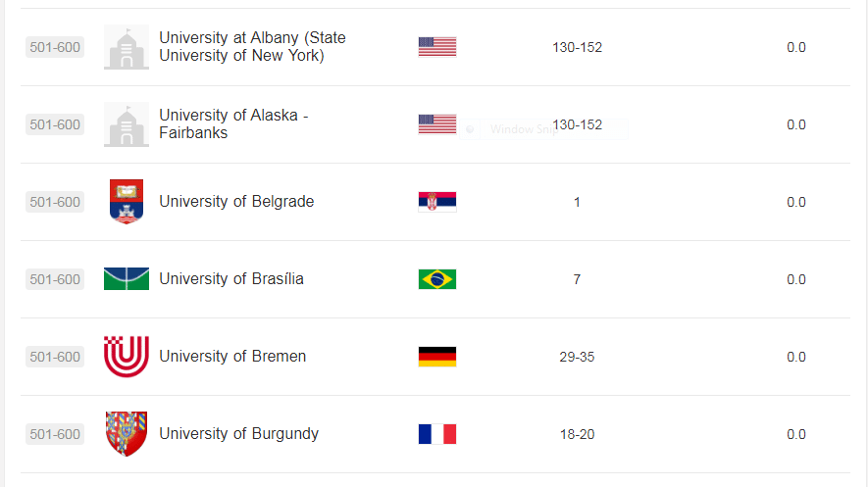Open the University of Alaska - Fairbanks link
Image resolution: width=868 pixels, height=487 pixels.
coord(233,124)
